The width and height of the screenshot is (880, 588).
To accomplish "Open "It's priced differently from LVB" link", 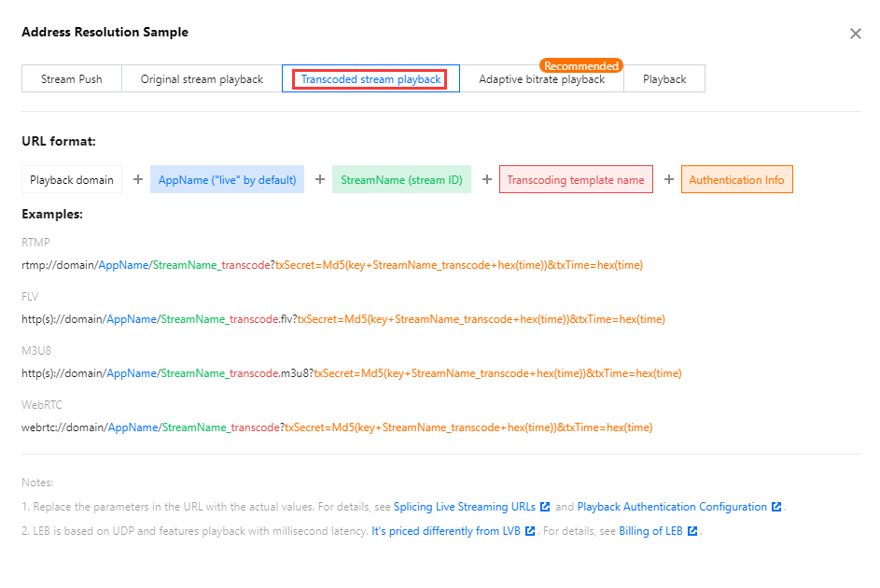I will tap(446, 531).
